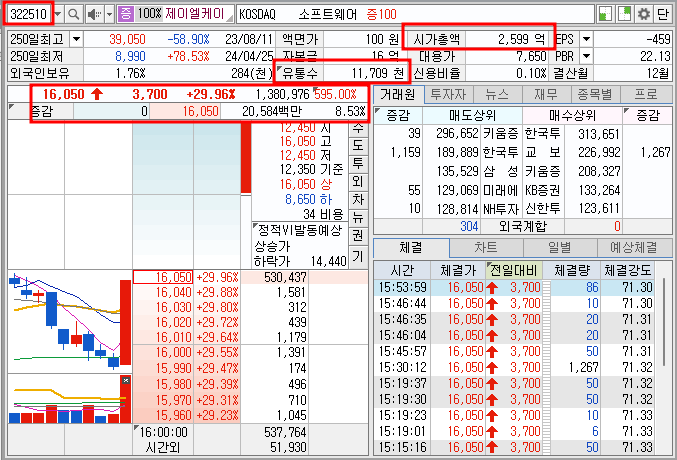Click the 권 vertical side button

(x=358, y=236)
